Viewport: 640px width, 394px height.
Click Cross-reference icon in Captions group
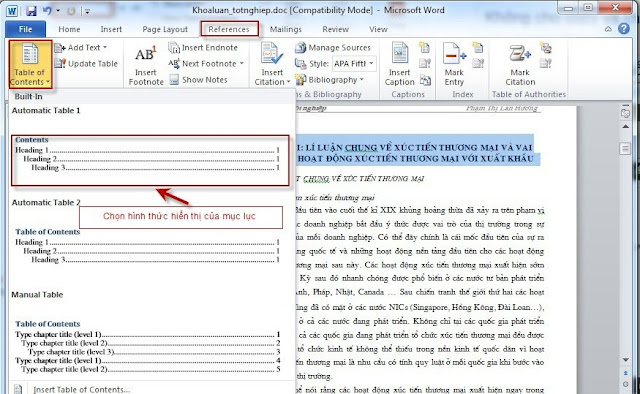[x=425, y=80]
